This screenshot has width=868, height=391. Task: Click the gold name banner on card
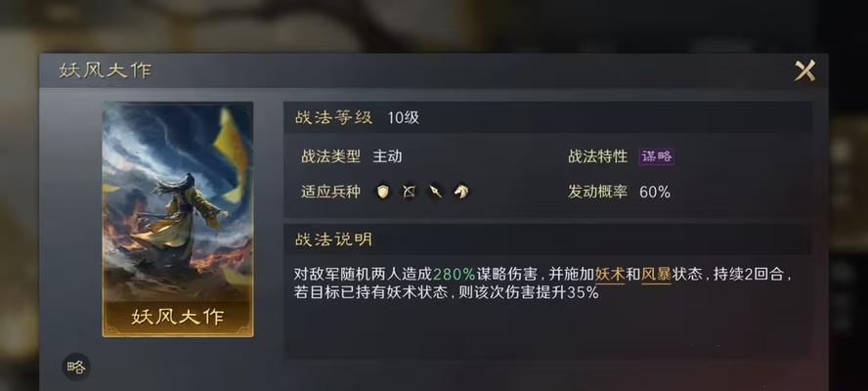[x=178, y=318]
